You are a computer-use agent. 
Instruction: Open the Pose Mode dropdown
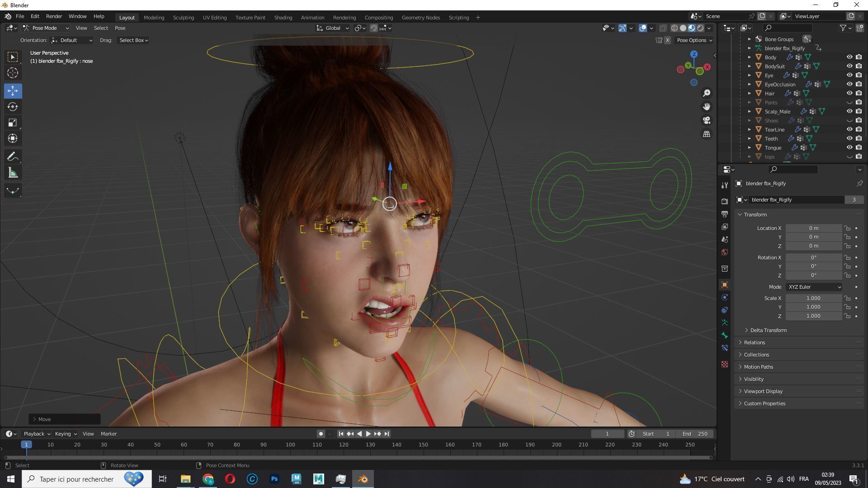tap(46, 28)
